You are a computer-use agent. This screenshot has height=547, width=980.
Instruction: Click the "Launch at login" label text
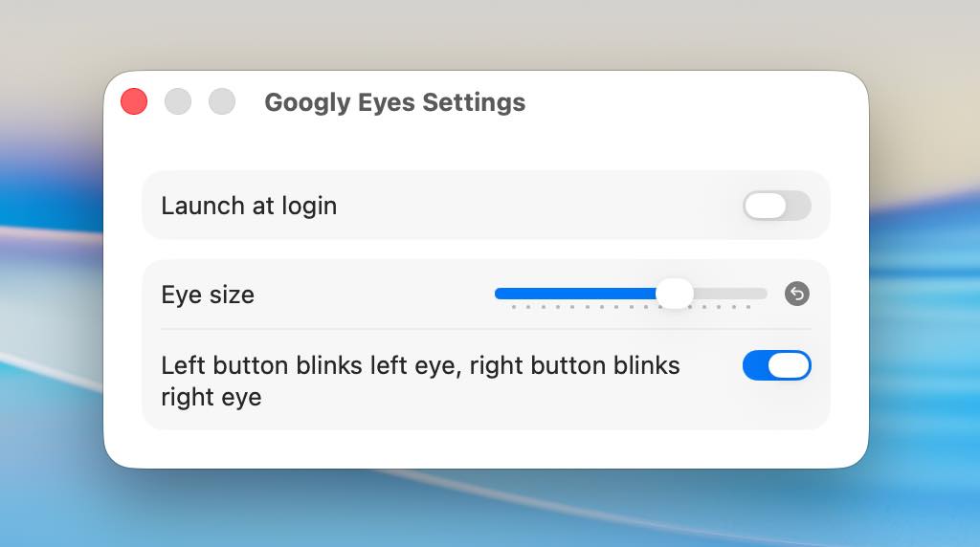(x=249, y=206)
